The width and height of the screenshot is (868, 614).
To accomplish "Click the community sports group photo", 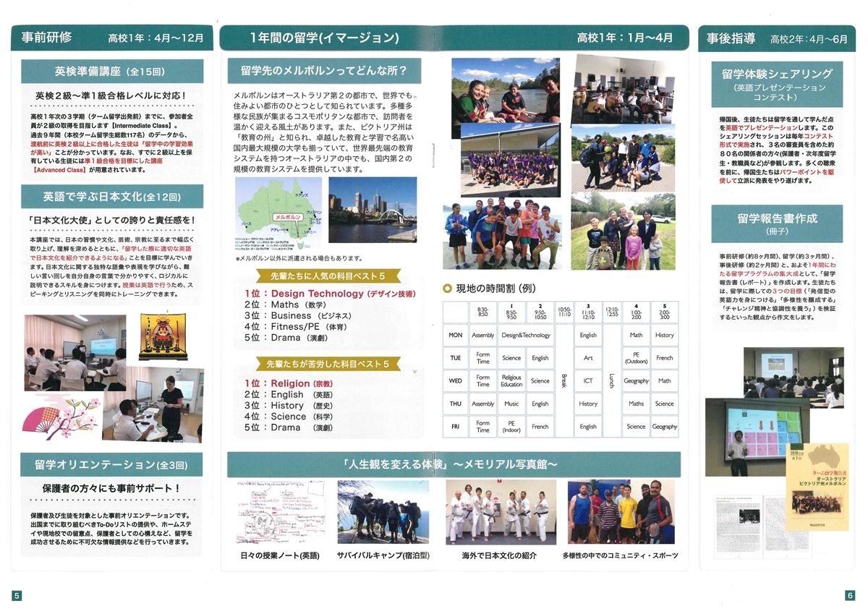I will (621, 512).
